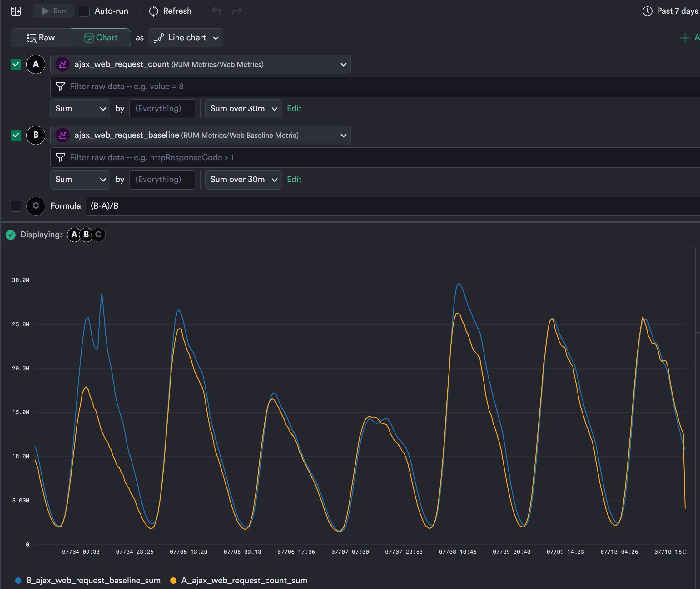Click the redo arrow icon

[x=237, y=11]
